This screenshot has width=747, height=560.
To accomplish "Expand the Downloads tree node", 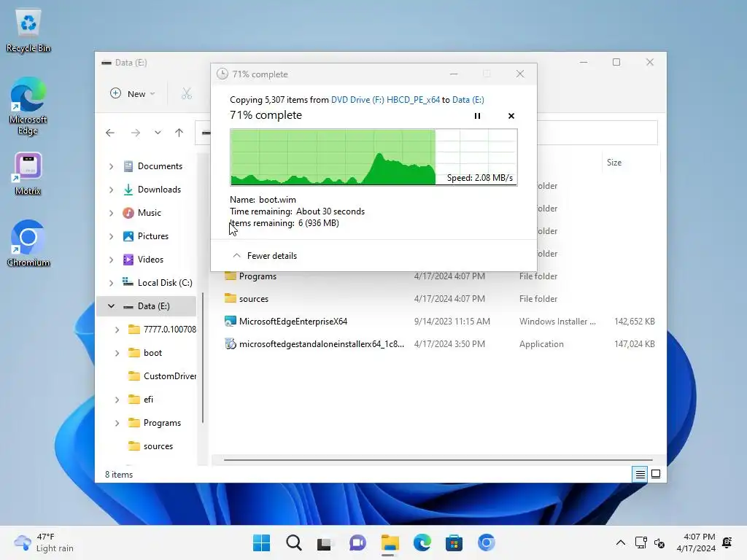I will [x=111, y=190].
